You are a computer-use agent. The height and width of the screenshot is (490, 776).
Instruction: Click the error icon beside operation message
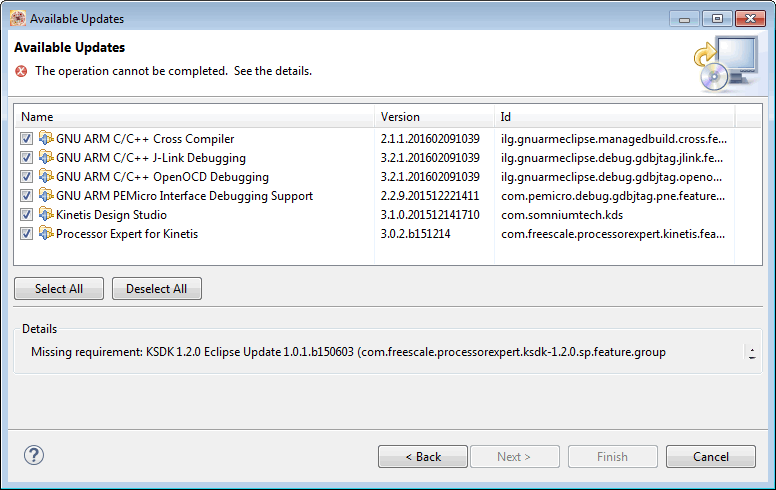click(x=21, y=71)
